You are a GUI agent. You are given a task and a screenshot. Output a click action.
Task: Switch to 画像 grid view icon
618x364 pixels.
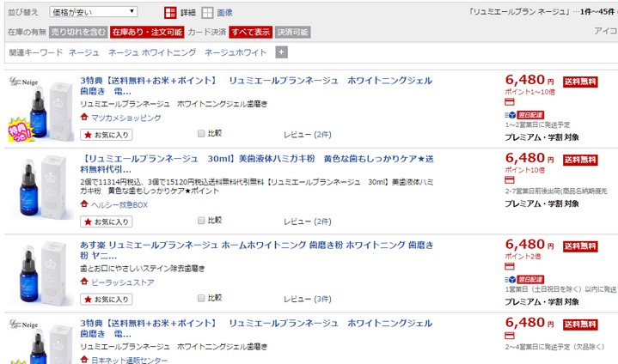[207, 13]
